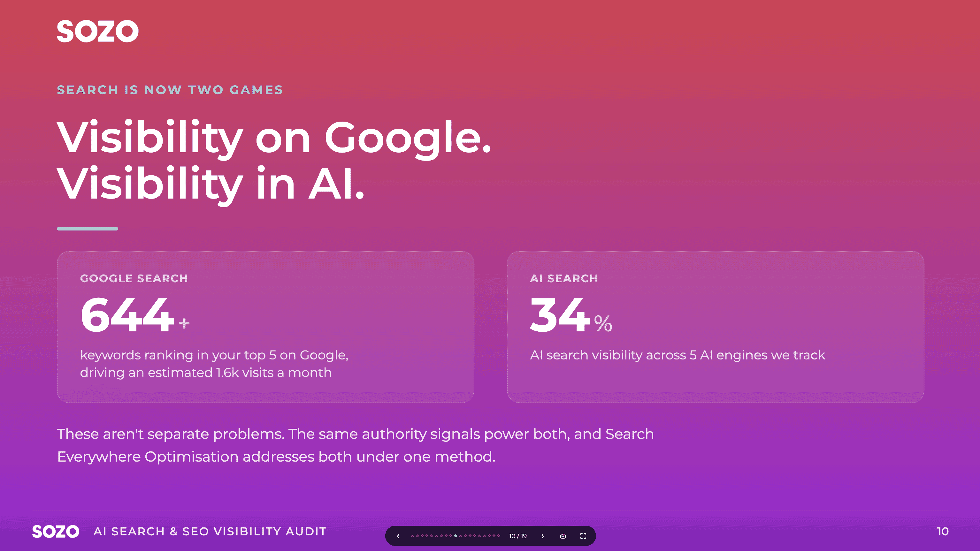Select the highlighted current slide dot

point(456,536)
